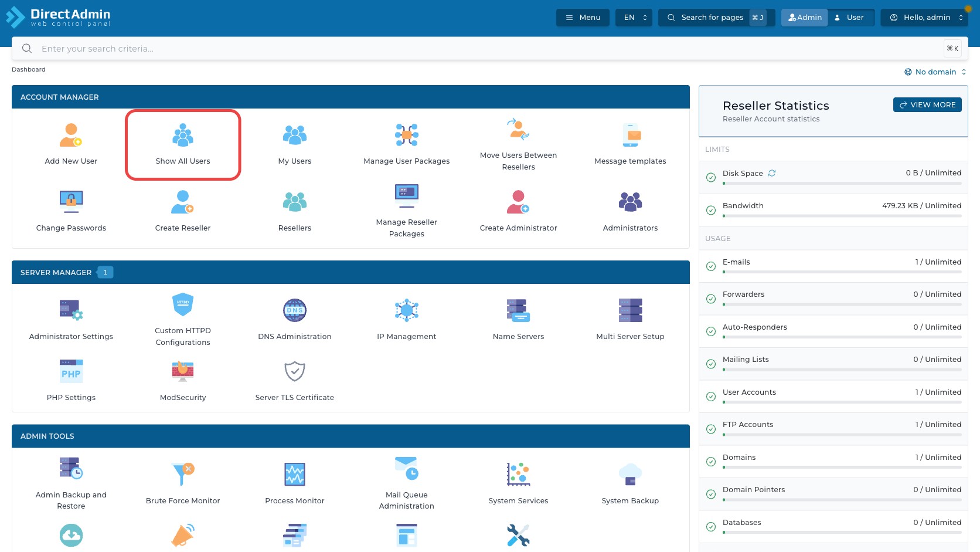Click the Dashboard breadcrumb
Screen dimensions: 980x552
tap(29, 69)
